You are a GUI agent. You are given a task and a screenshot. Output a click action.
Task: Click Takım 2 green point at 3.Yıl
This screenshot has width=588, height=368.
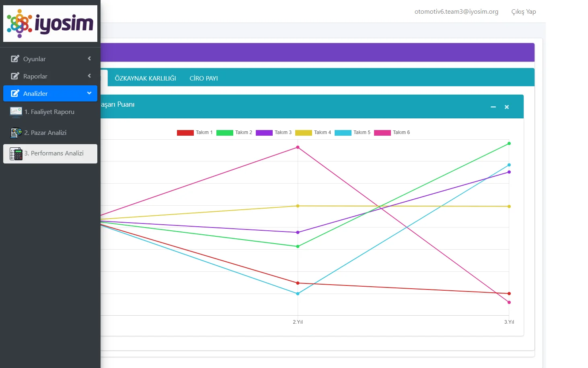[509, 143]
